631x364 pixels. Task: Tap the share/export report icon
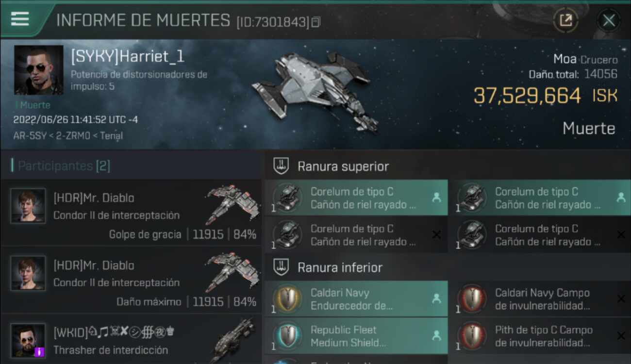(565, 20)
